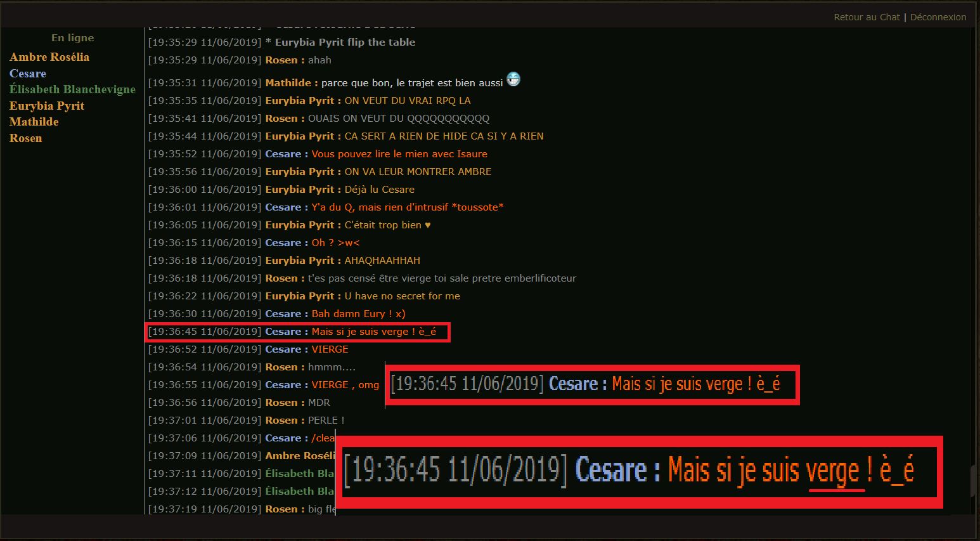Image resolution: width=980 pixels, height=541 pixels.
Task: Open the Retour au Chat link
Action: tap(867, 17)
